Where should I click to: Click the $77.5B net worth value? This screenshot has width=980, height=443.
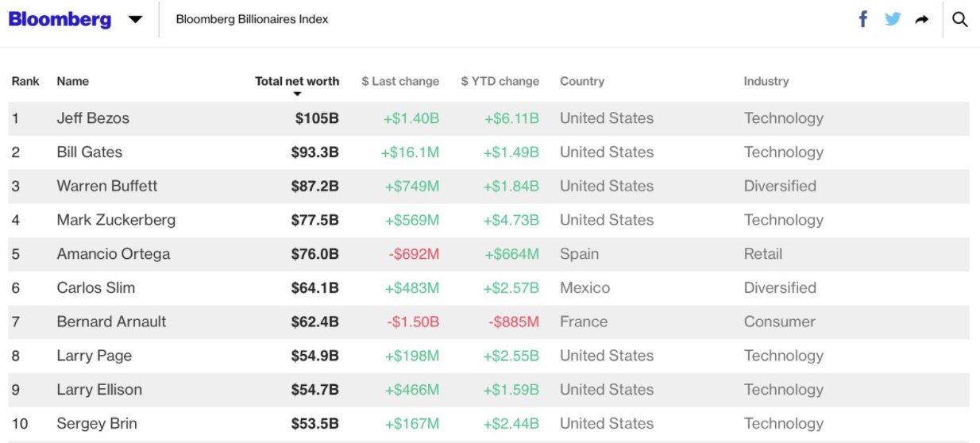tap(315, 220)
